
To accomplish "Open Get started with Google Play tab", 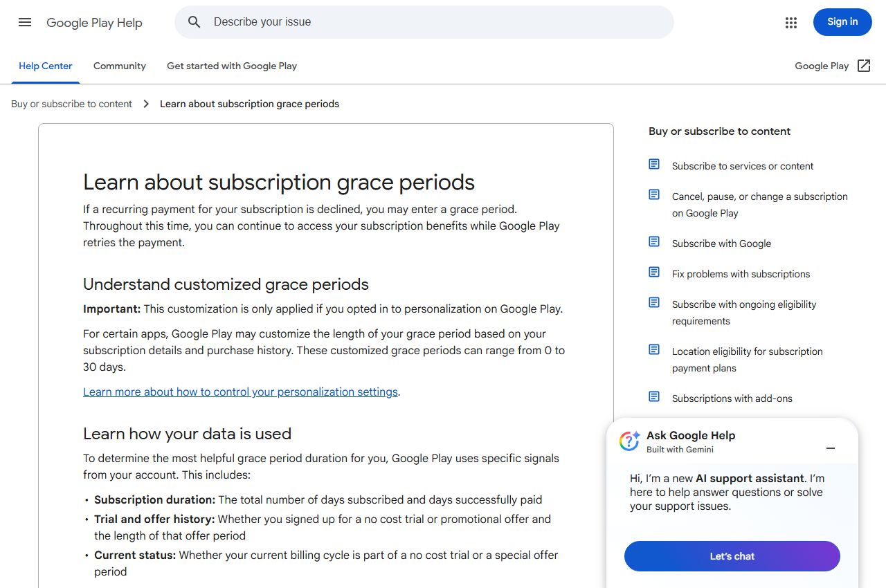I will click(232, 66).
